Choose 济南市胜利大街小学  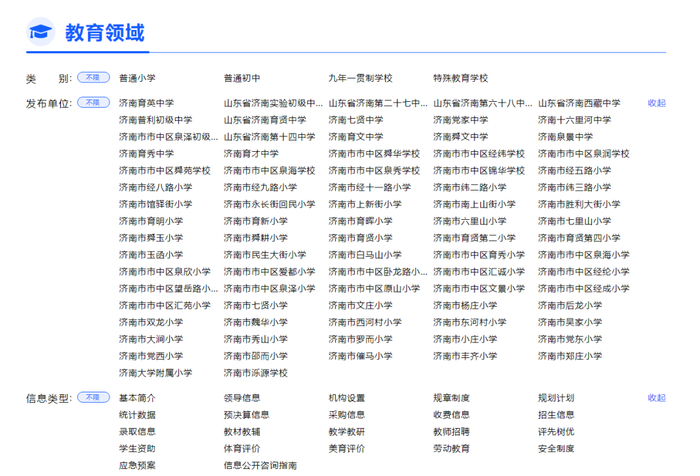(x=579, y=204)
